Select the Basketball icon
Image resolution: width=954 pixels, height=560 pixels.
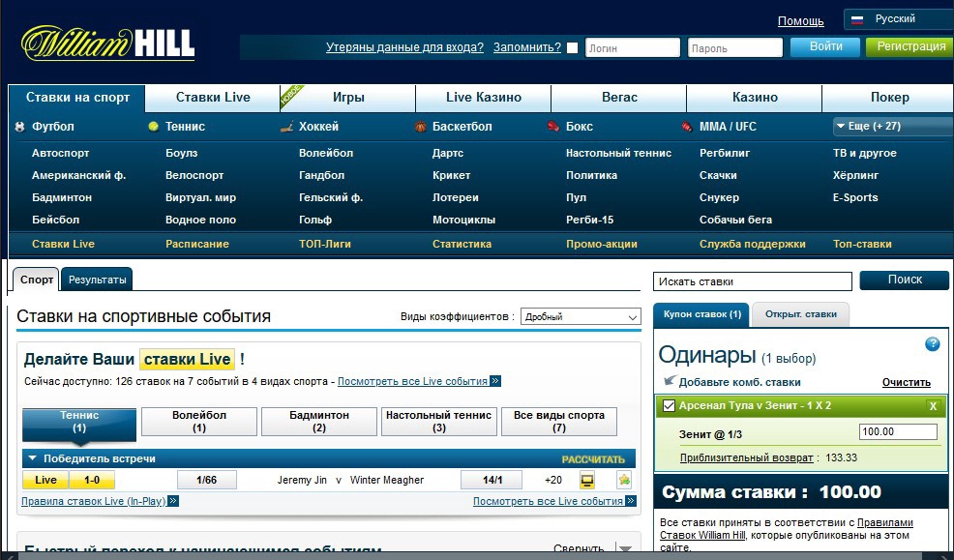(421, 127)
